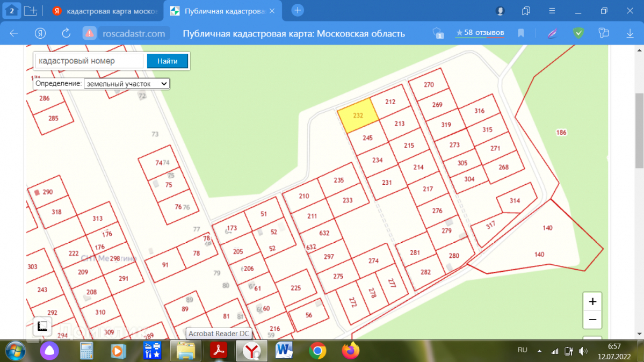Bookmark this page via bookmark icon
The image size is (644, 362).
521,33
